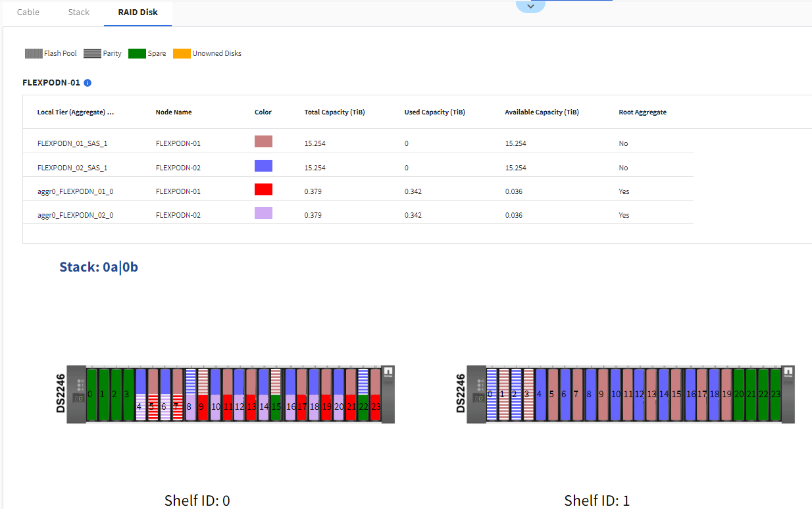Image resolution: width=812 pixels, height=509 pixels.
Task: Click the Stack: 0a|0b heading
Action: point(99,267)
